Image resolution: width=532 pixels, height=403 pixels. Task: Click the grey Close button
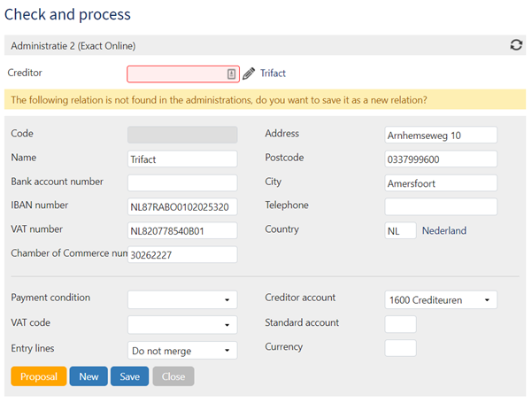[173, 376]
